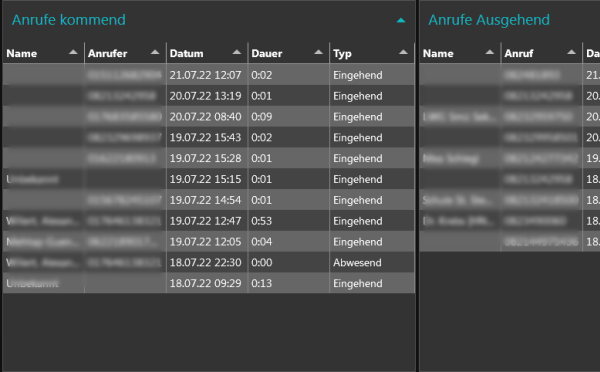Image resolution: width=600 pixels, height=372 pixels.
Task: Select call from 18.07.22 09:29
Action: pyautogui.click(x=209, y=283)
